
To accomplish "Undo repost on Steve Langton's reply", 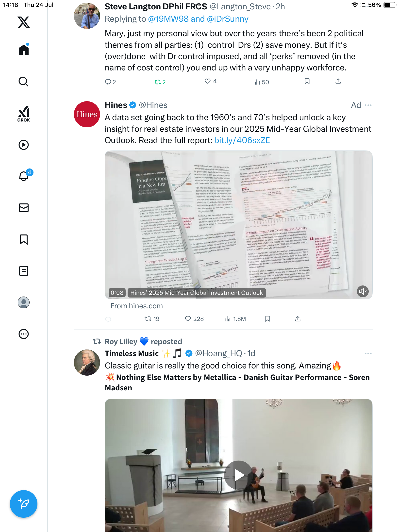I will [x=160, y=82].
